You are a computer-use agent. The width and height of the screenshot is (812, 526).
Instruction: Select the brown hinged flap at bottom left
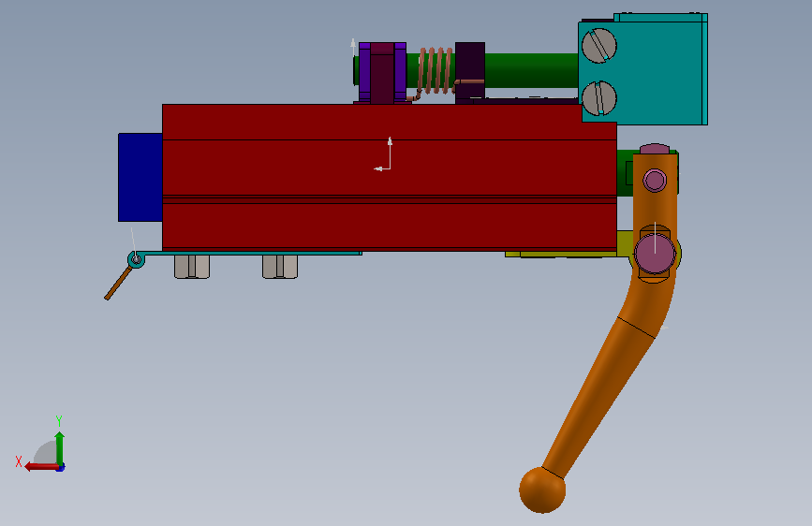click(x=118, y=283)
